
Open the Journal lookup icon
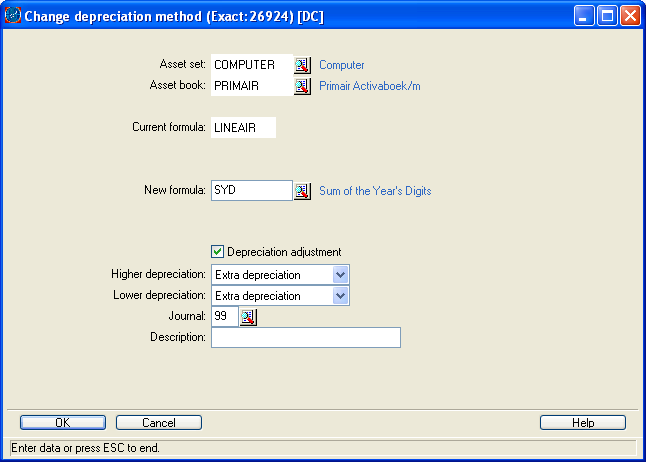[x=249, y=317]
